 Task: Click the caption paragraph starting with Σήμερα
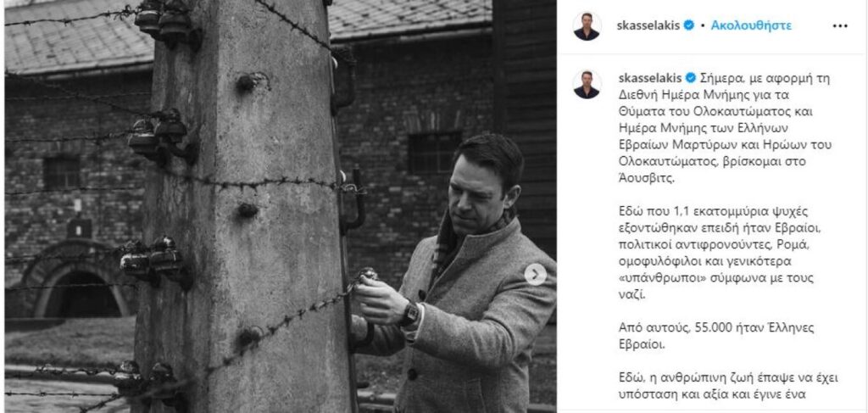point(726,128)
